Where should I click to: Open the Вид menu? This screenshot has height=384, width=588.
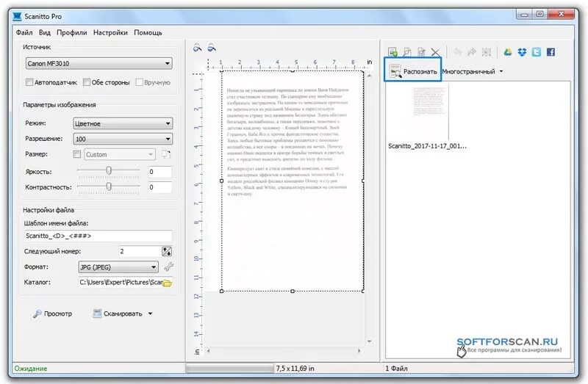point(45,32)
